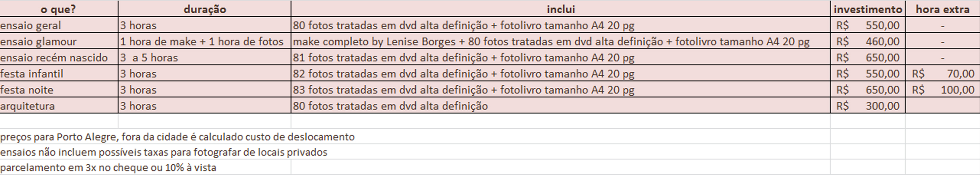Select the 'arquitetura' cell

click(59, 105)
